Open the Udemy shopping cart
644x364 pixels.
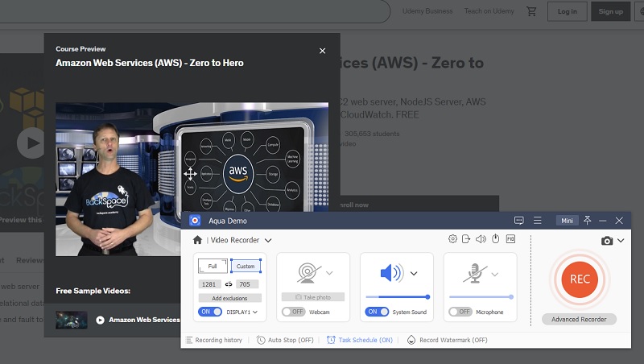531,11
